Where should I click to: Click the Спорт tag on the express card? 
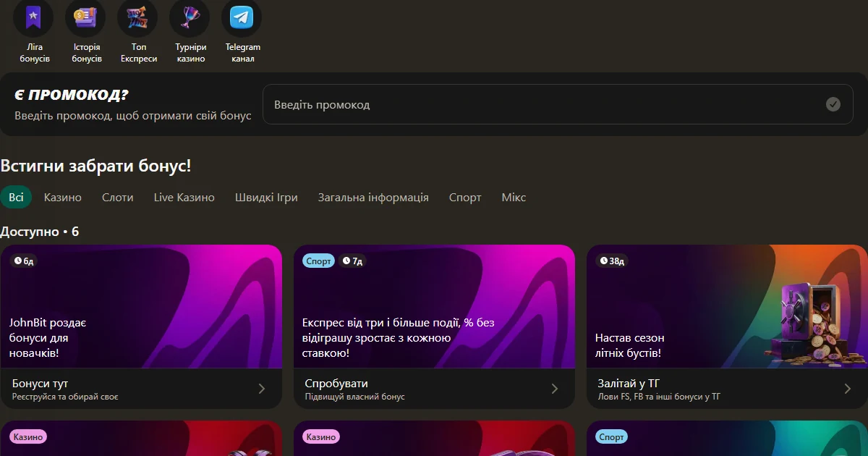point(319,261)
